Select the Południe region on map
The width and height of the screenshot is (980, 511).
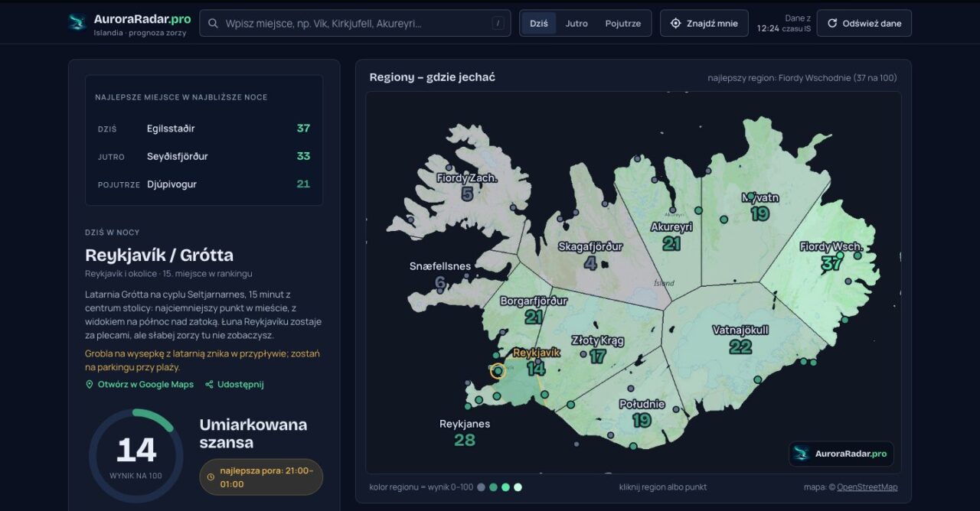pos(642,412)
